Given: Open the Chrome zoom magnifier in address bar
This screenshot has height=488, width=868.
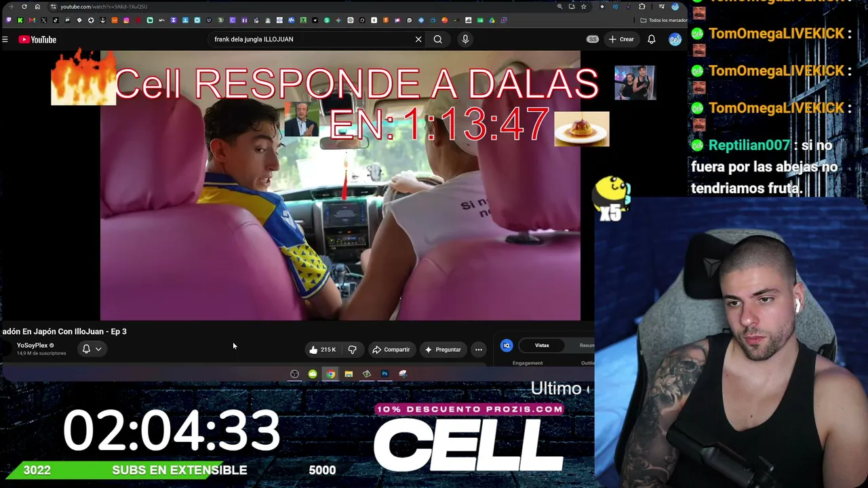Looking at the screenshot, I should click(559, 7).
